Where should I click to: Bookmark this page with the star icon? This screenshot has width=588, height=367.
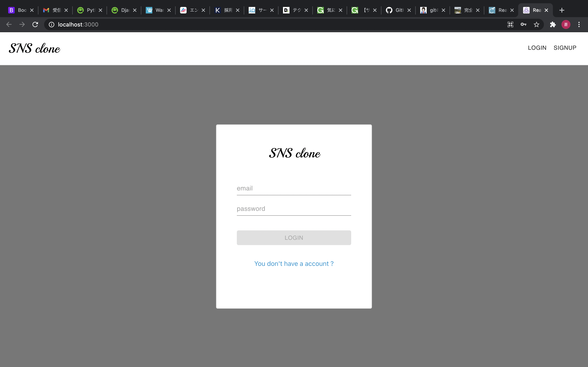tap(537, 24)
